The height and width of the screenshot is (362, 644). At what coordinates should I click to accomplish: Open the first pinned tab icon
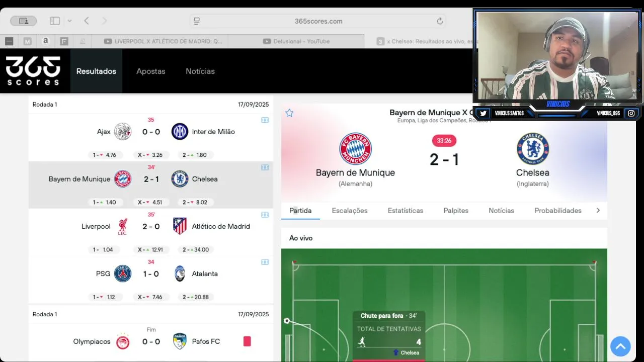click(x=9, y=41)
